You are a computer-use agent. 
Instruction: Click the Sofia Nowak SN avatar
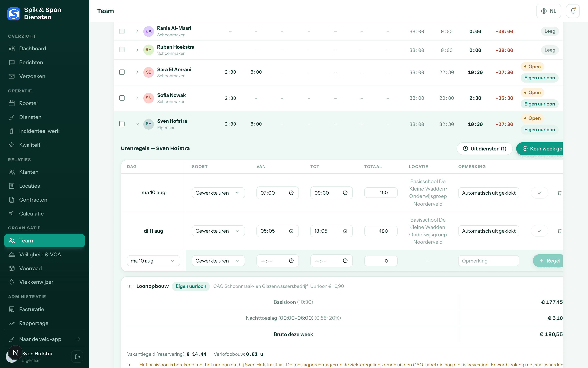click(x=148, y=98)
